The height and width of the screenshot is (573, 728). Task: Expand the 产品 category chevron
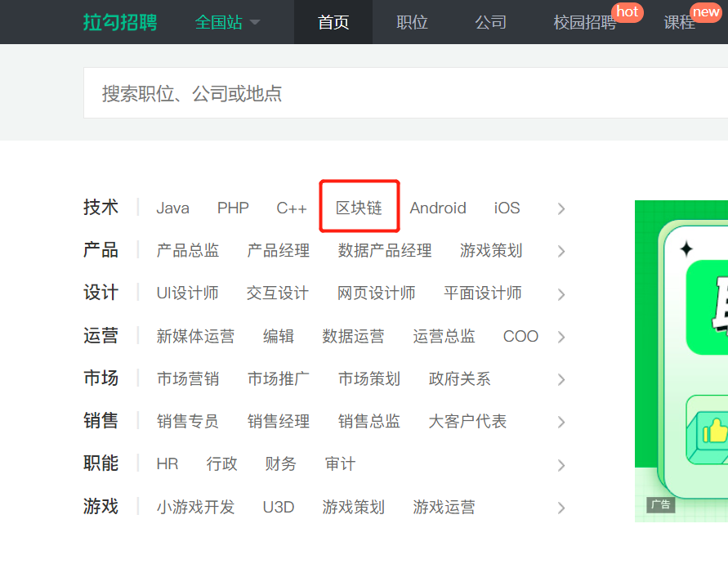[x=561, y=251]
